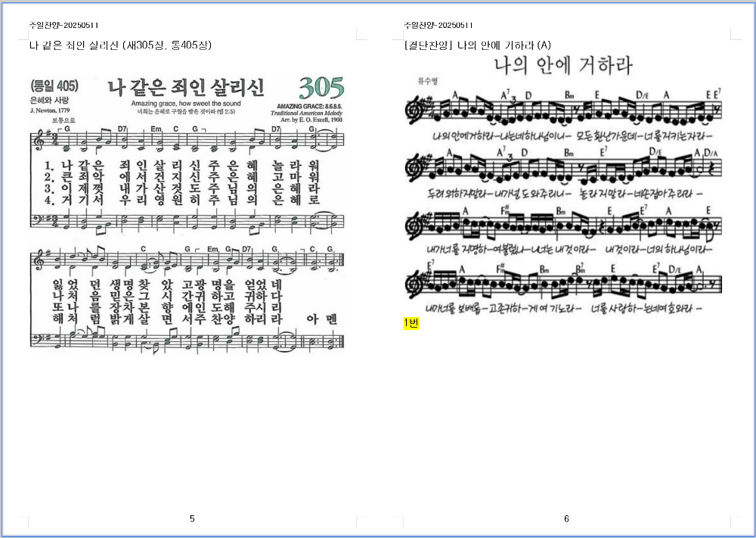Click the lyric line starting "두려워하지 말라"

tap(565, 194)
